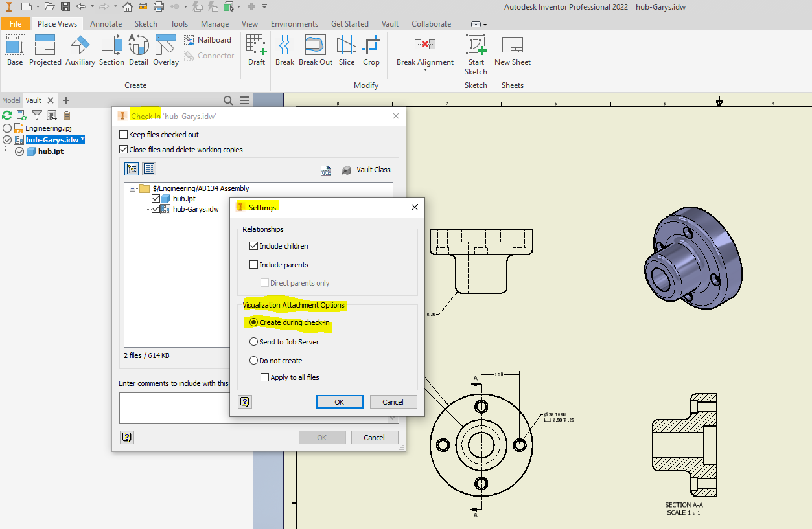
Task: Click the Open folder icon in quick access toolbar
Action: pos(51,6)
